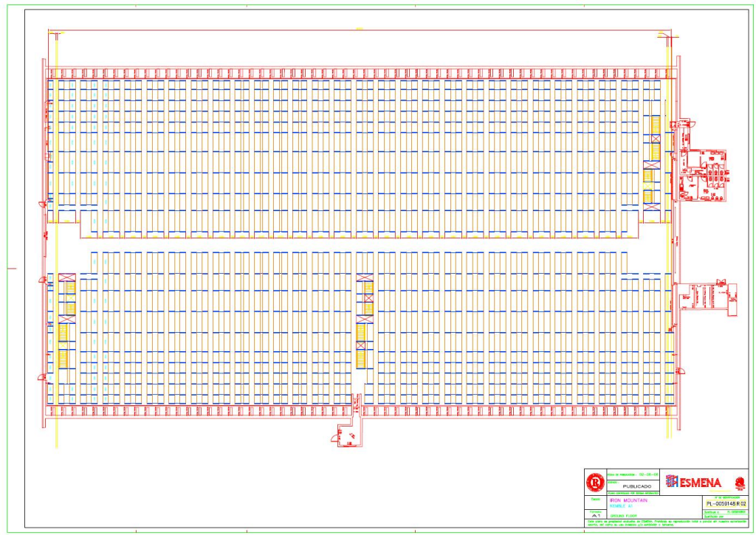This screenshot has width=756, height=535.
Task: Select the PUBLICADO status text
Action: pos(637,486)
